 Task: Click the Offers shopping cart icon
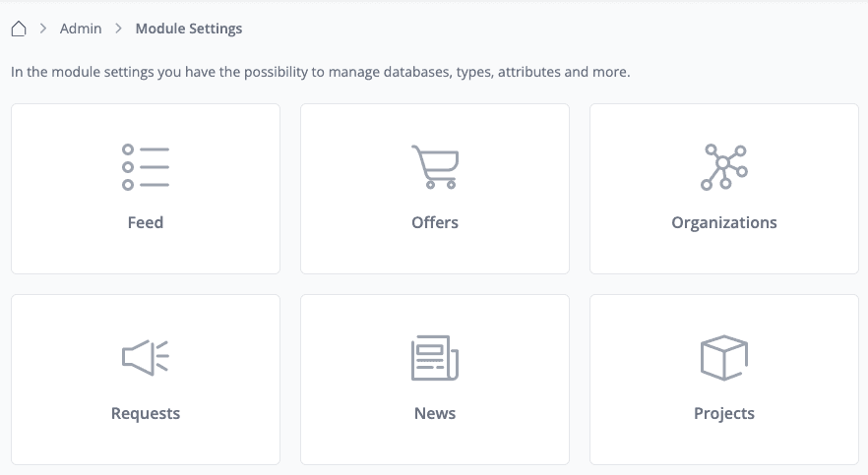click(x=435, y=167)
